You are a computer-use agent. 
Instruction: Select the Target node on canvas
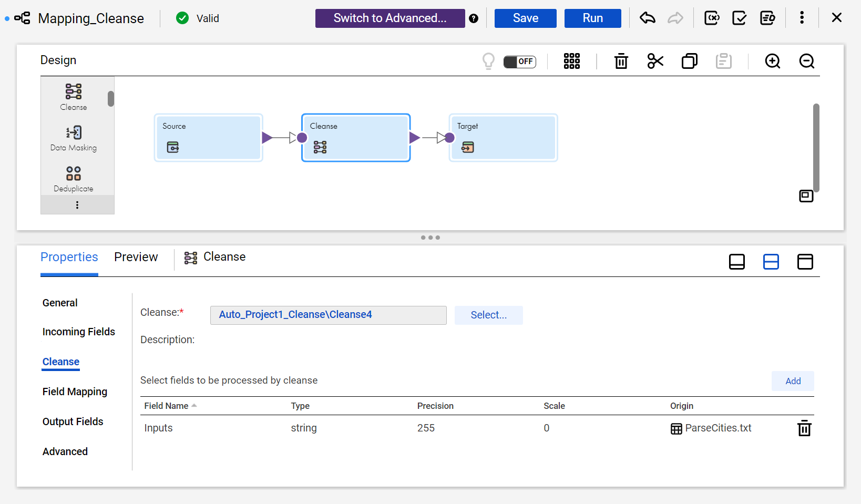coord(503,138)
